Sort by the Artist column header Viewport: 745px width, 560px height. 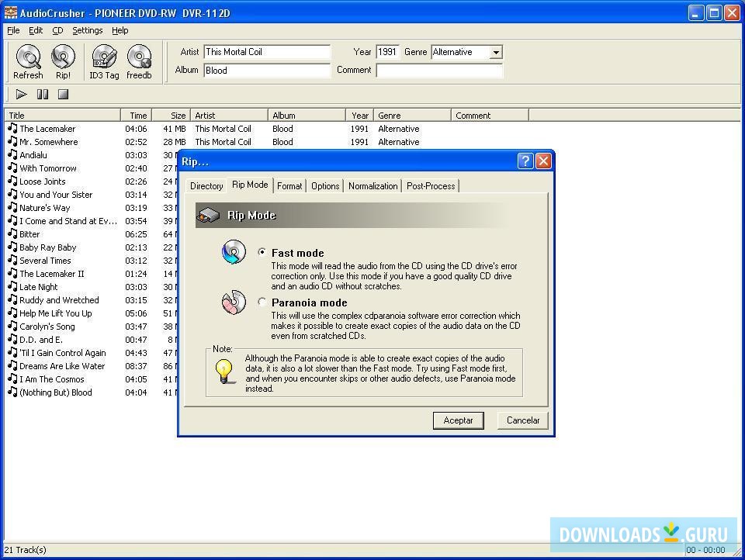[x=229, y=115]
